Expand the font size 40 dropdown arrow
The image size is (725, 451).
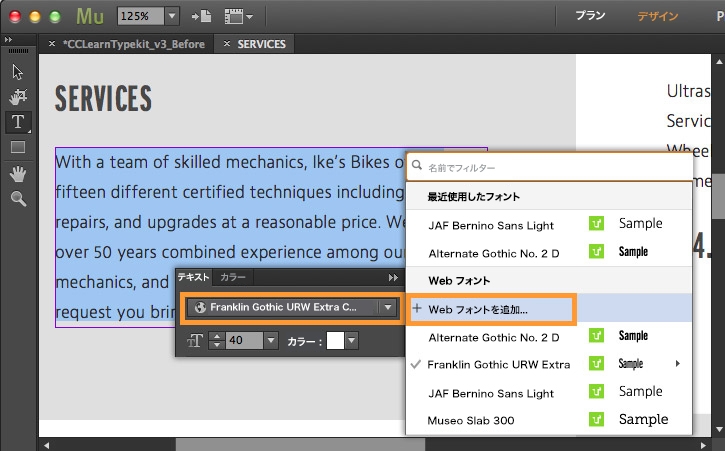pos(271,341)
